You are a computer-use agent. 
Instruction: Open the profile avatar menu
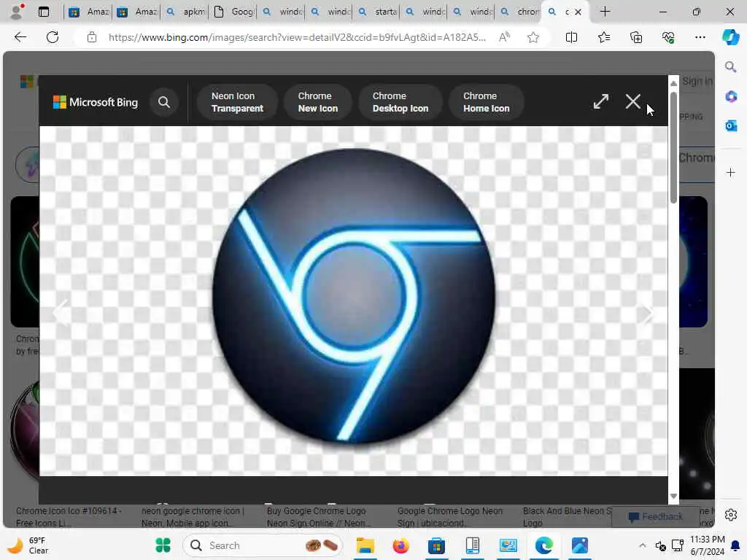(x=18, y=12)
